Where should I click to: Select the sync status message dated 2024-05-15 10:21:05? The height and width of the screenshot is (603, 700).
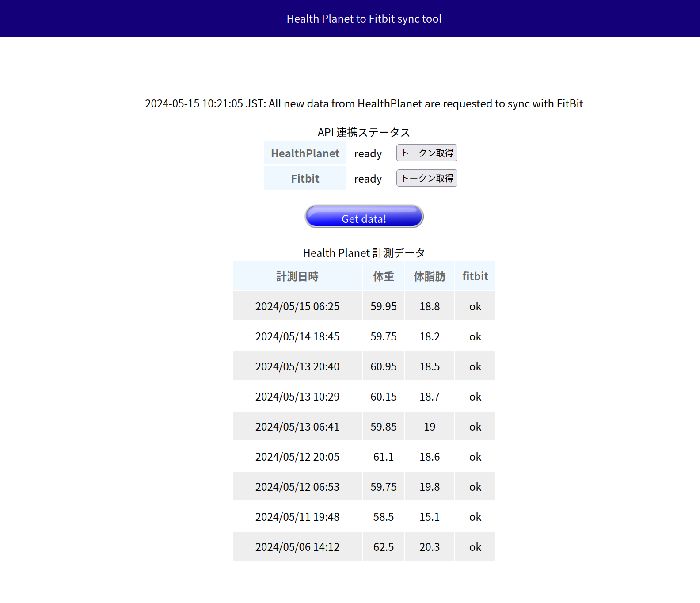[364, 103]
